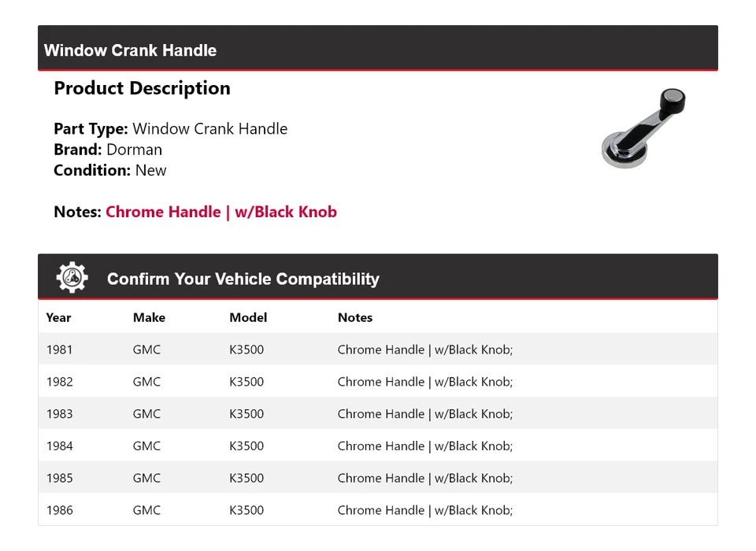This screenshot has height=551, width=756.
Task: Click the gear compatibility icon
Action: click(72, 277)
